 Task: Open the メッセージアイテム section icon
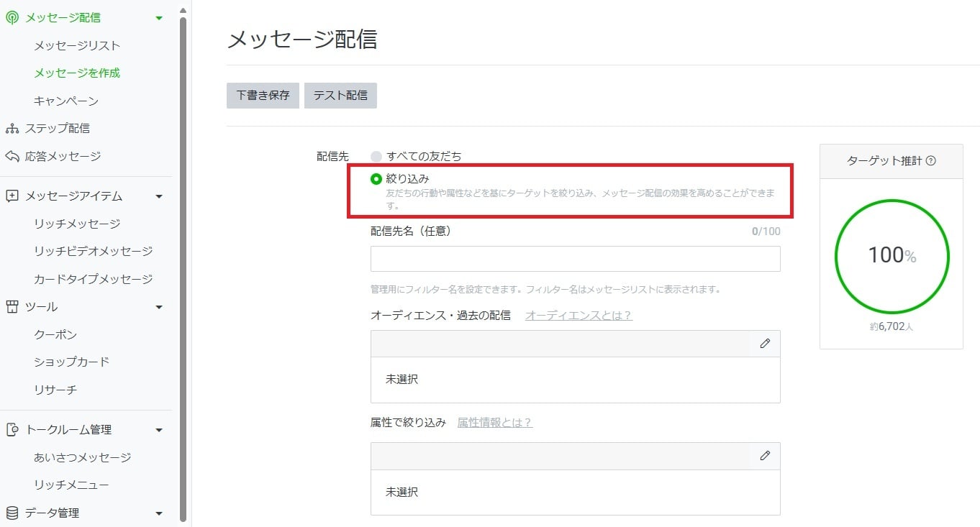coord(13,196)
